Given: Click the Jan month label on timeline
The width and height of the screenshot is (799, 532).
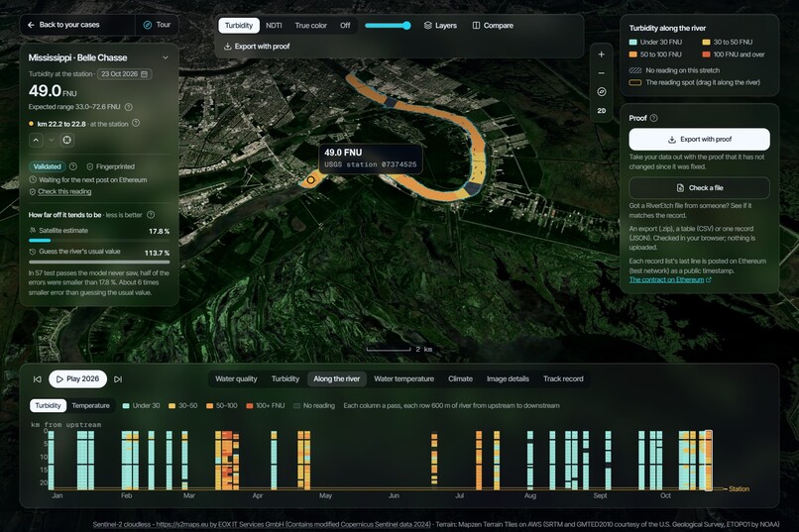Looking at the screenshot, I should coord(57,495).
